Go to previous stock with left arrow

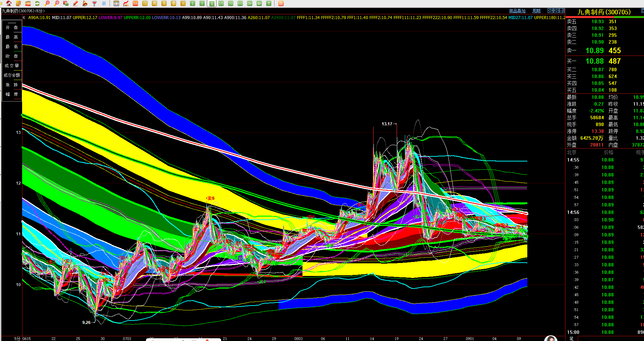click(550, 11)
